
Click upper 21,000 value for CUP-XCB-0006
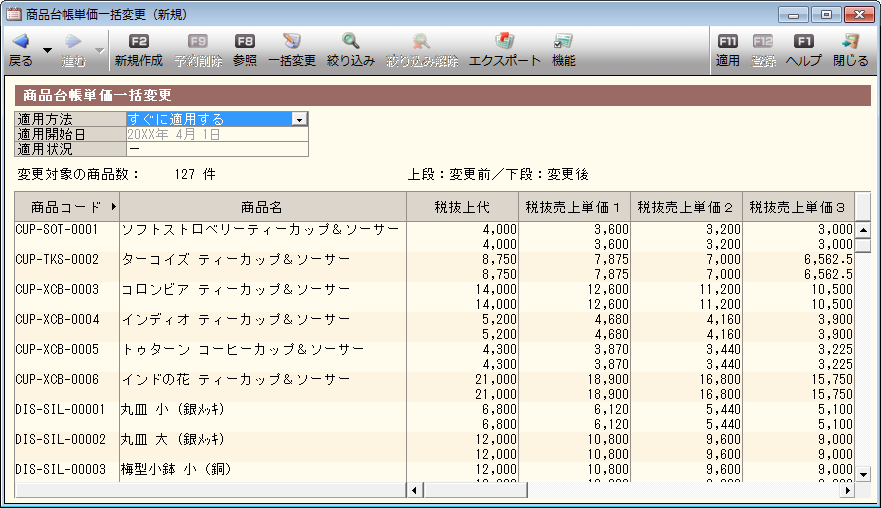click(496, 379)
